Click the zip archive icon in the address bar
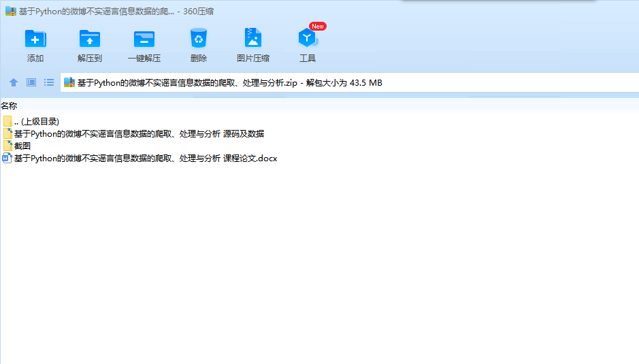 pyautogui.click(x=69, y=82)
